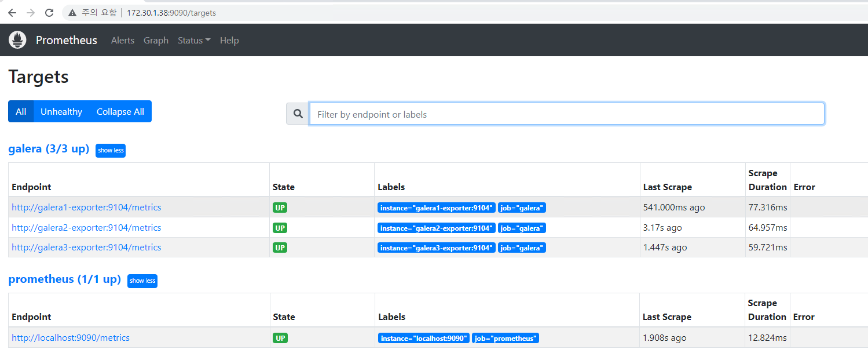
Task: Open the Graph page
Action: (x=156, y=41)
